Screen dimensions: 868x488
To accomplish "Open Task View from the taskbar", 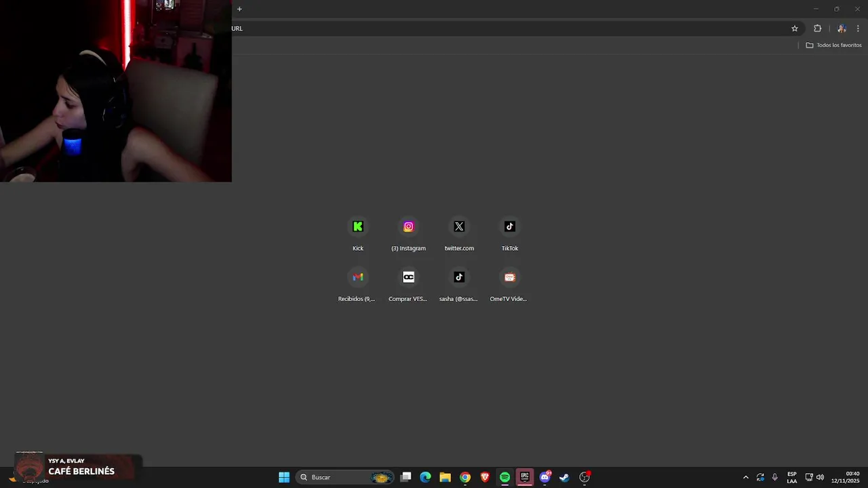I will point(406,477).
